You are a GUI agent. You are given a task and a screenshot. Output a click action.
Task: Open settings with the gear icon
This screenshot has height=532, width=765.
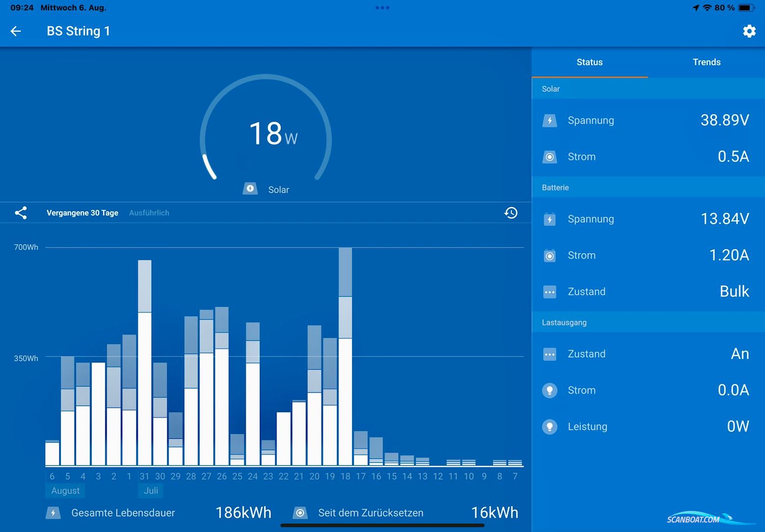(749, 31)
